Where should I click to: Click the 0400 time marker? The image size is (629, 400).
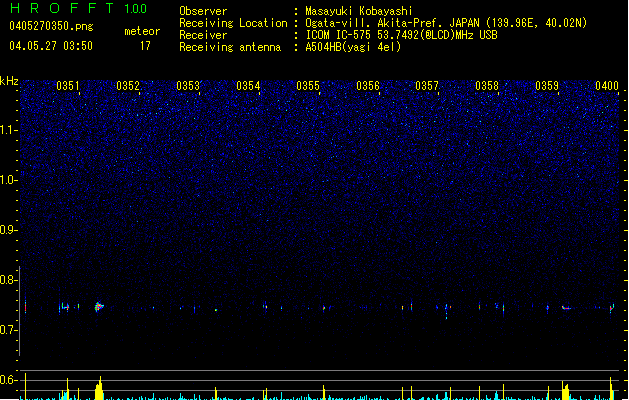tap(607, 86)
